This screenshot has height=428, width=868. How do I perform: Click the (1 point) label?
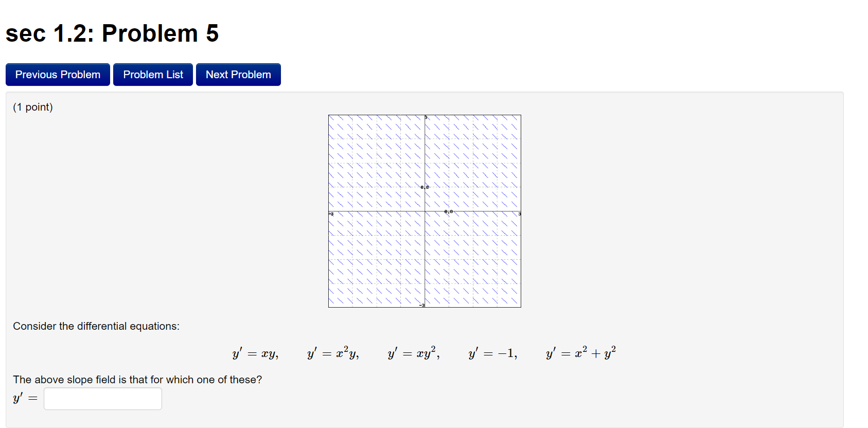[32, 107]
